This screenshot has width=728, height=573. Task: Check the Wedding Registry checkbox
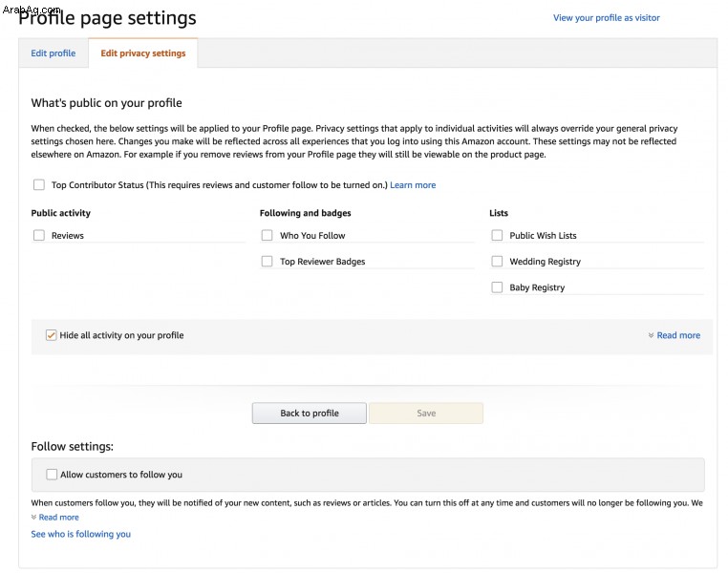coord(497,262)
